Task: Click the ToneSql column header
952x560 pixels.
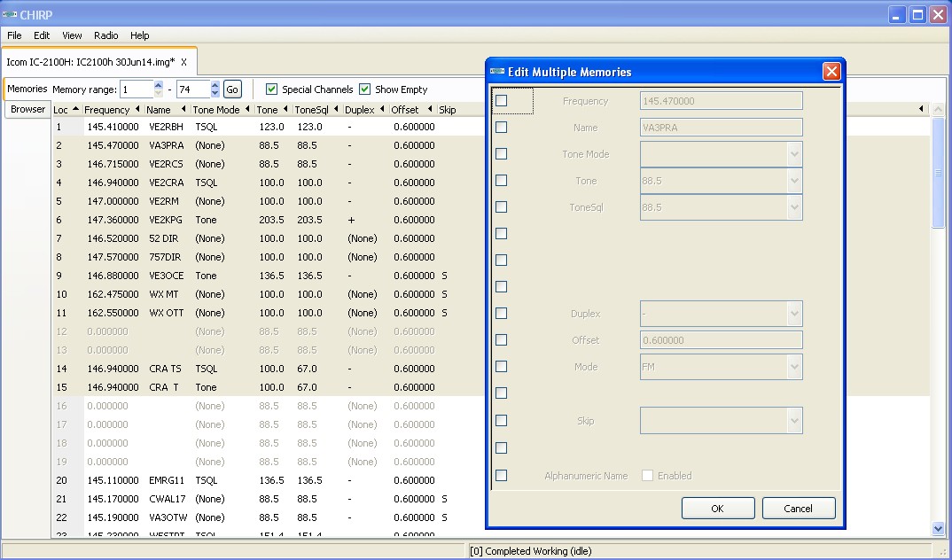Action: pyautogui.click(x=316, y=110)
